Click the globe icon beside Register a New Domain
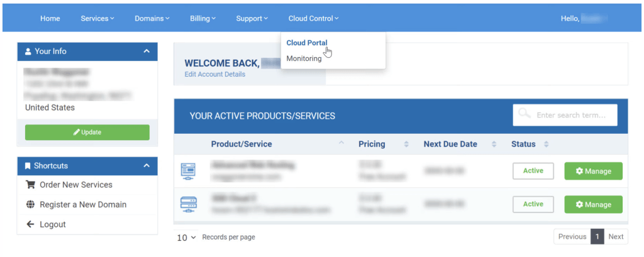The width and height of the screenshot is (644, 257). 30,204
